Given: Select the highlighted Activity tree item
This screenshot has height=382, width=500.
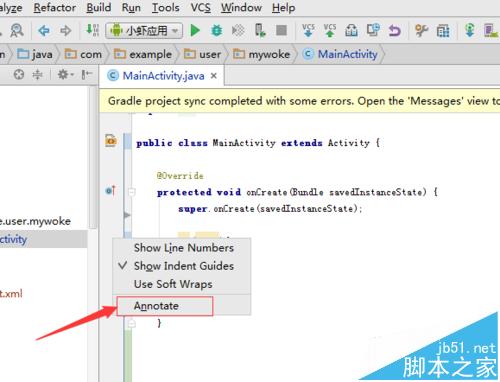Looking at the screenshot, I should point(43,239).
